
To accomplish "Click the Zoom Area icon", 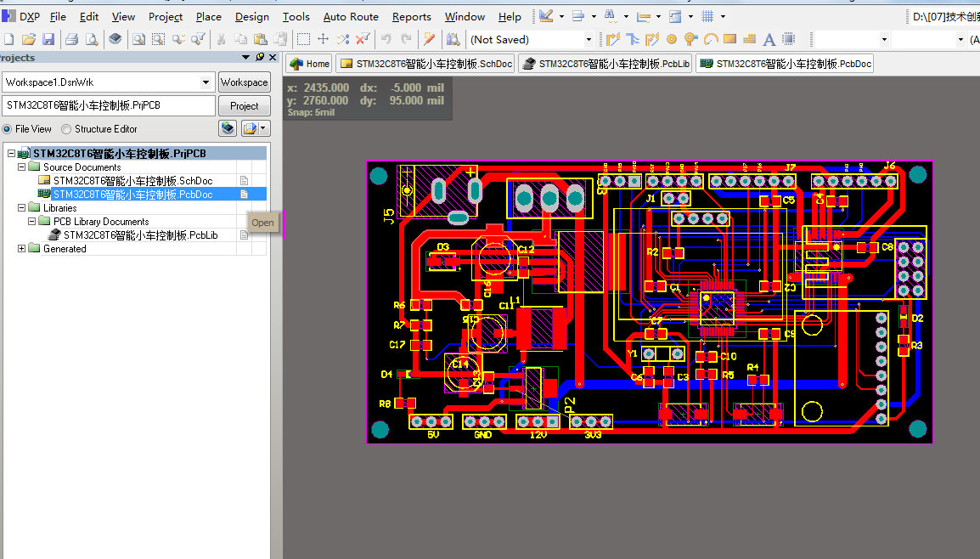I will [159, 39].
